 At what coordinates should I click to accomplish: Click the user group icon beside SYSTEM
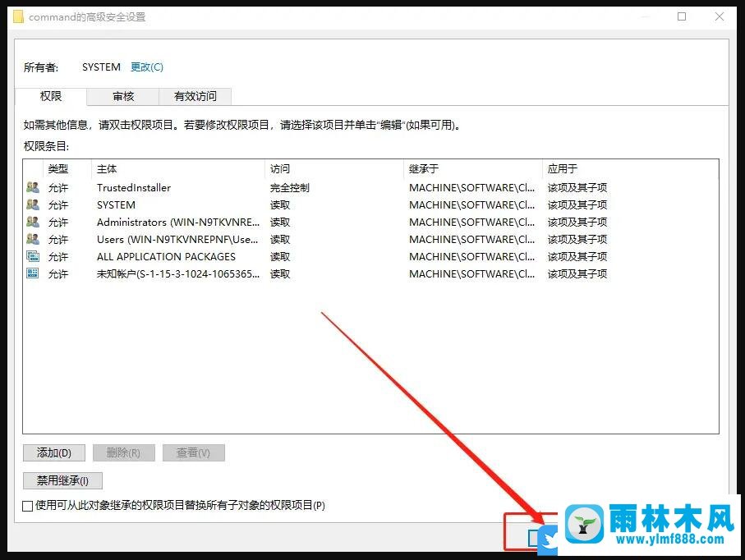33,204
